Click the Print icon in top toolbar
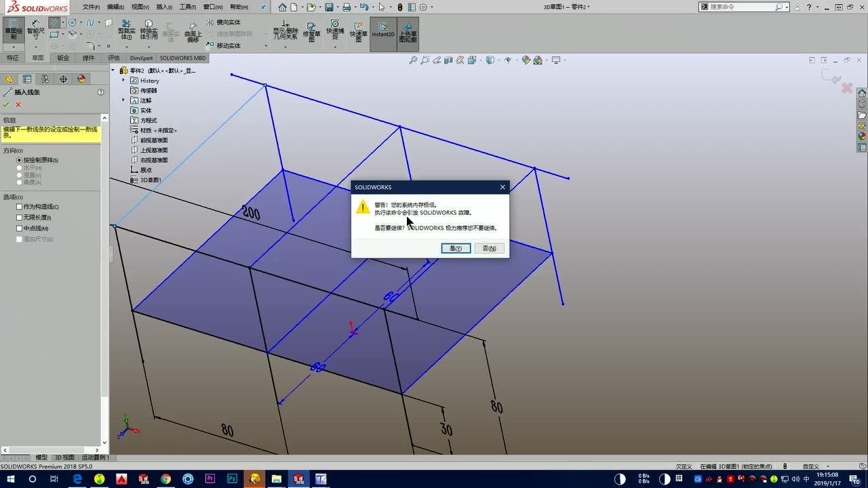Screen dimensions: 868x488 coord(347,7)
